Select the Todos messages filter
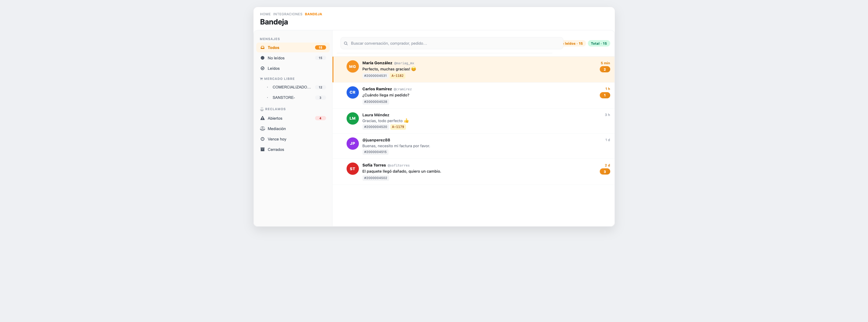 point(293,47)
